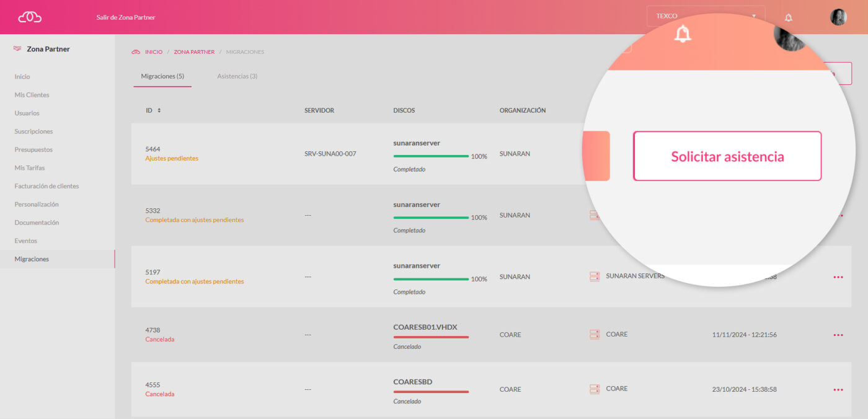
Task: Open Mis Tarifas in the sidebar
Action: 30,167
